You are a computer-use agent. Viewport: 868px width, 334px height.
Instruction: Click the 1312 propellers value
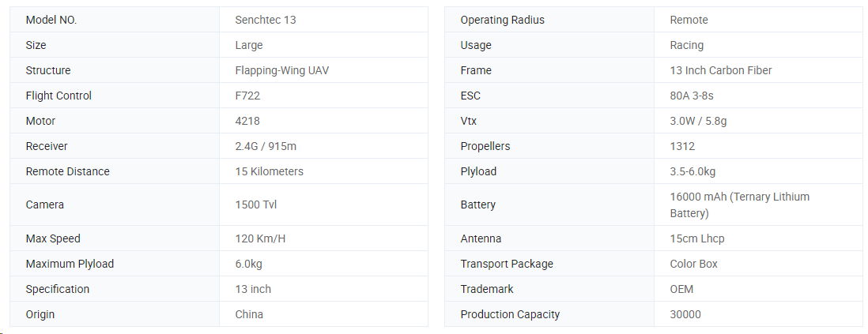pos(682,147)
